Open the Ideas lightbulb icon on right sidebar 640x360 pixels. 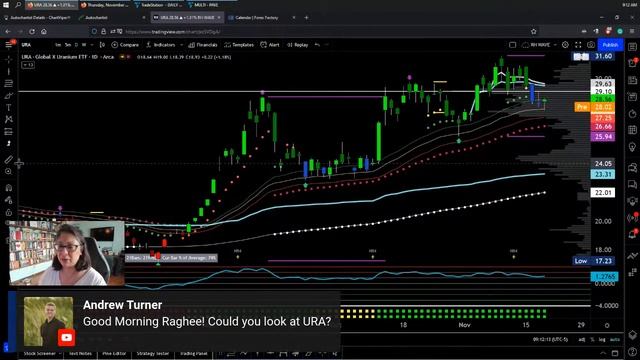click(632, 147)
